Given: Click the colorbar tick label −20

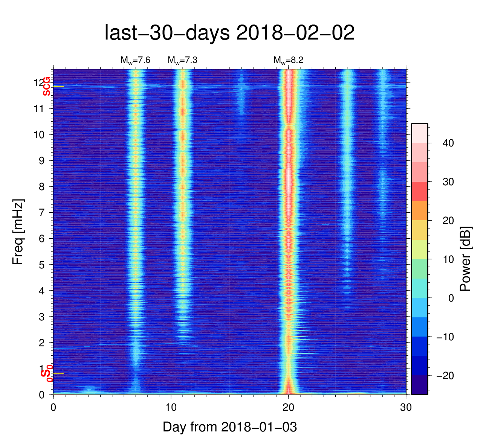Looking at the screenshot, I should pyautogui.click(x=445, y=376).
